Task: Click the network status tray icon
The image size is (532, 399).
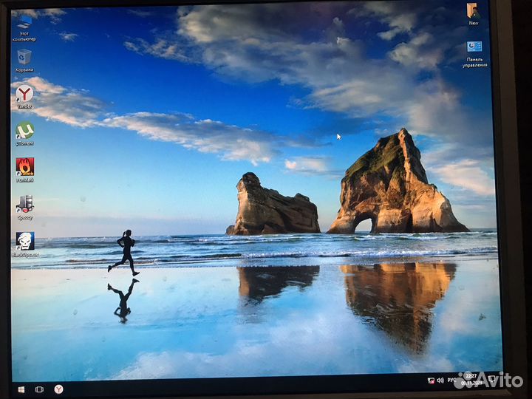Action: 431,381
